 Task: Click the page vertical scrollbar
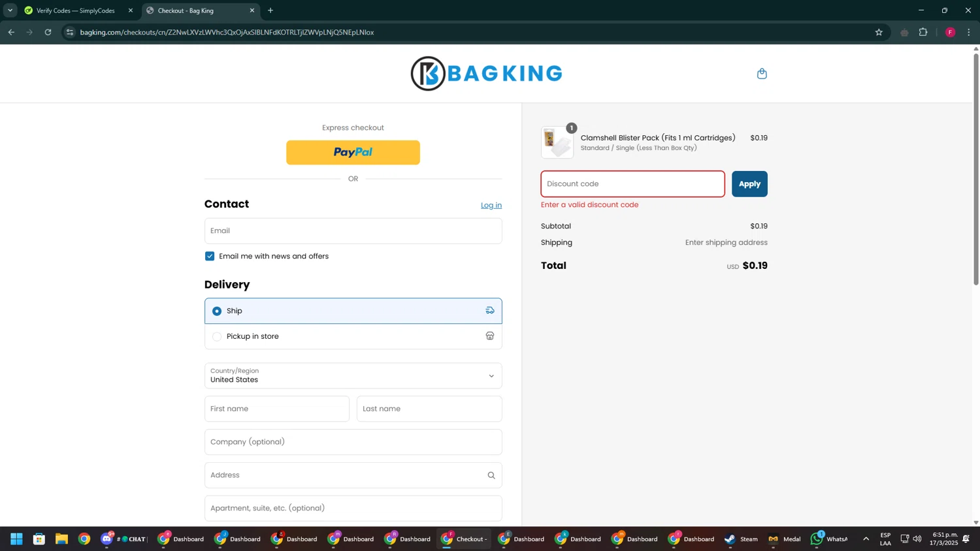coord(976,168)
